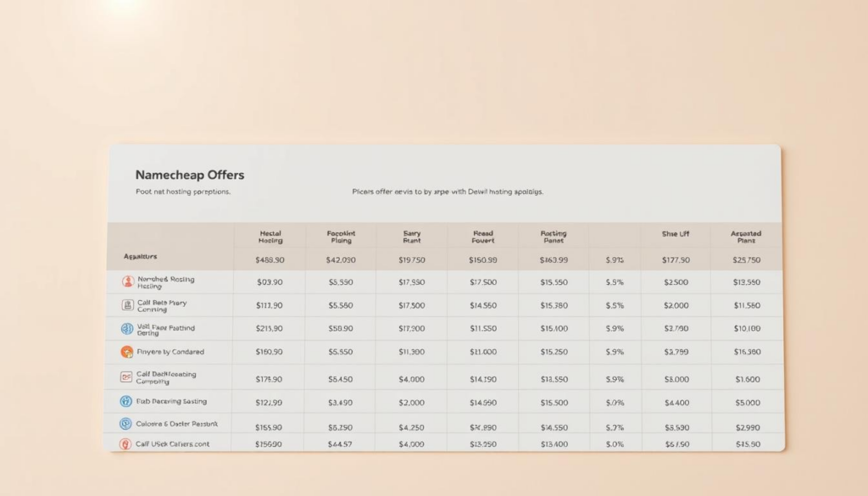868x496 pixels.
Task: Click the '$2500' Shae Uff cell in the Nerched Rosting row
Action: coord(676,282)
